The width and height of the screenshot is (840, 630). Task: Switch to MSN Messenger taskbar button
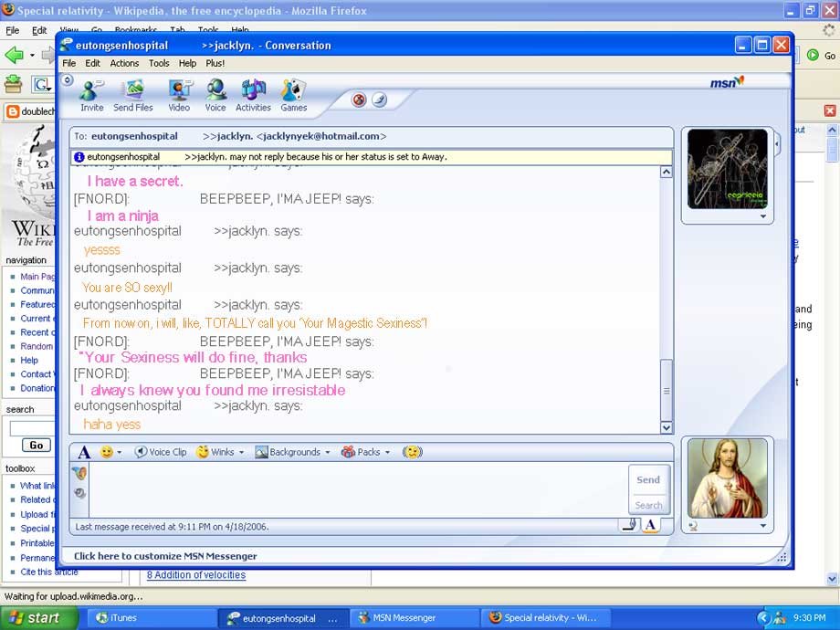point(415,618)
